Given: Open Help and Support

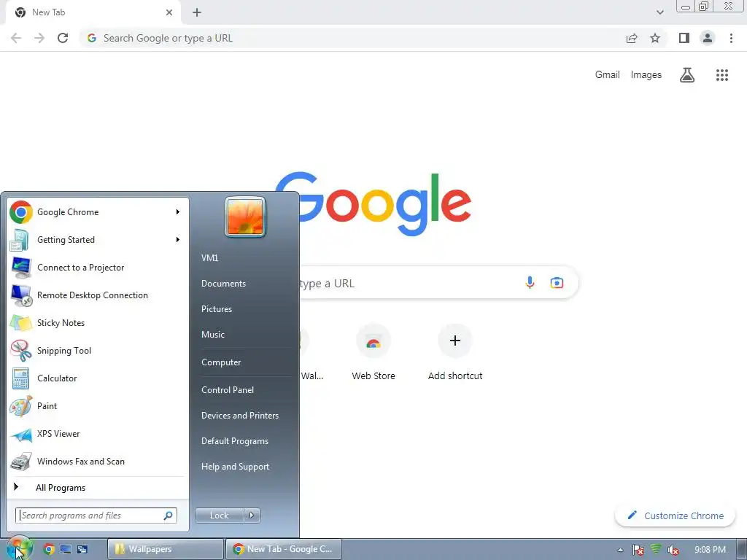Looking at the screenshot, I should tap(236, 467).
